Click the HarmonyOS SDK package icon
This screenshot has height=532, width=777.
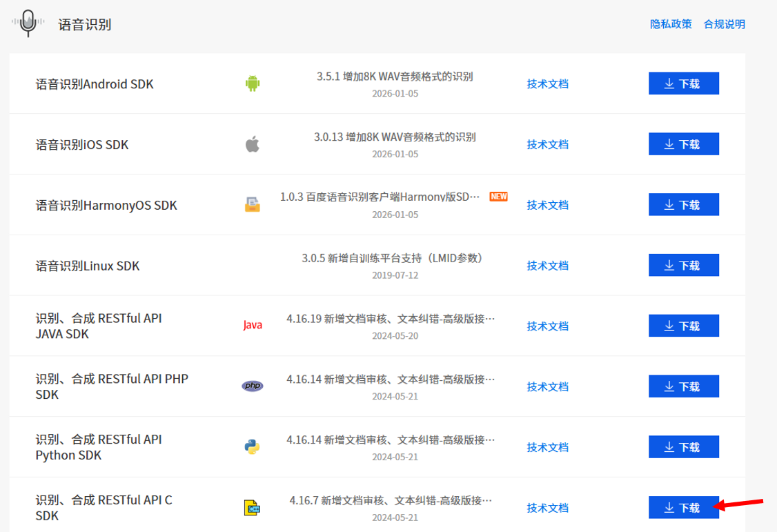253,204
